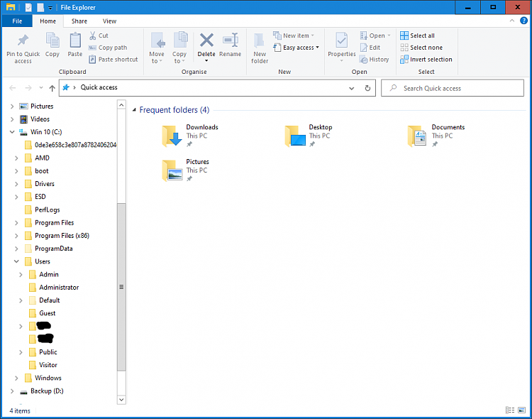Switch to the View ribbon tab

[x=109, y=21]
